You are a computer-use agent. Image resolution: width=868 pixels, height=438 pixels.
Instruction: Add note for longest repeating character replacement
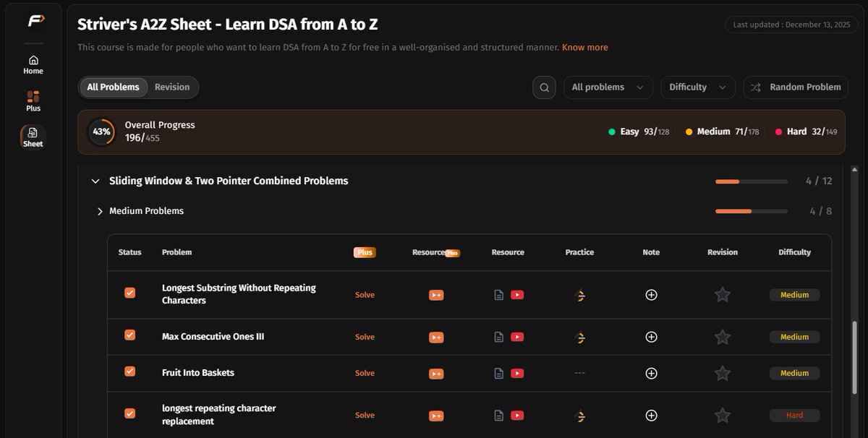point(651,416)
